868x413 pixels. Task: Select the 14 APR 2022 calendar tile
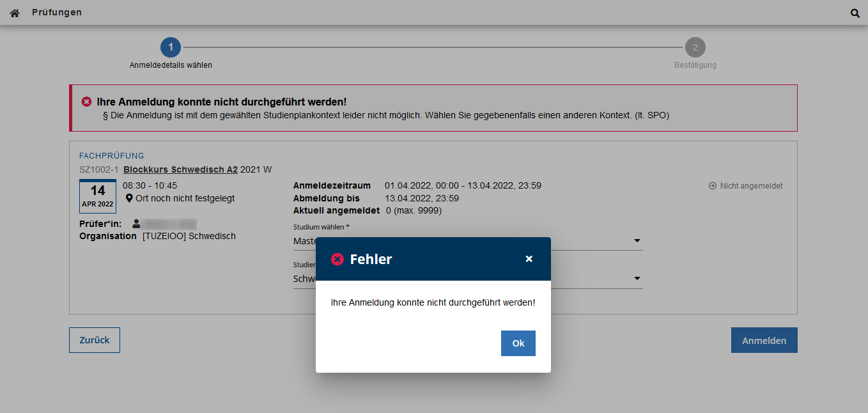(98, 196)
